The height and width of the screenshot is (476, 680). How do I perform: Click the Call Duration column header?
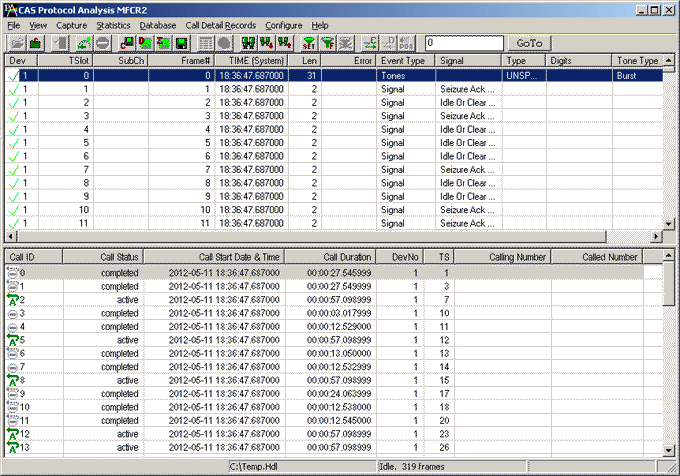coord(330,257)
